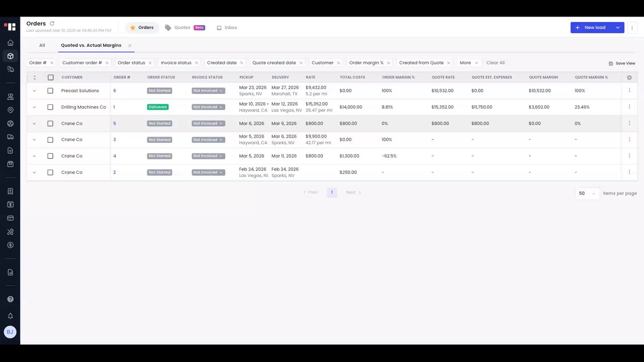Open the documents file icon in sidebar

(x=10, y=150)
